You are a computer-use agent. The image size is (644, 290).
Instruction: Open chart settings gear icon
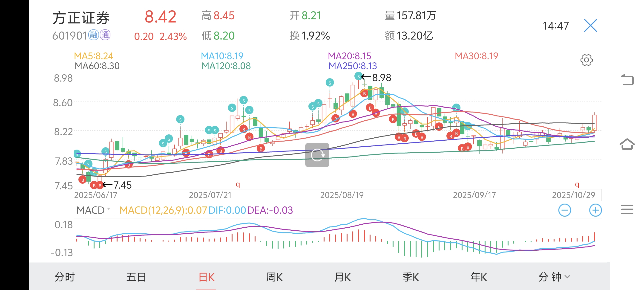pyautogui.click(x=586, y=60)
